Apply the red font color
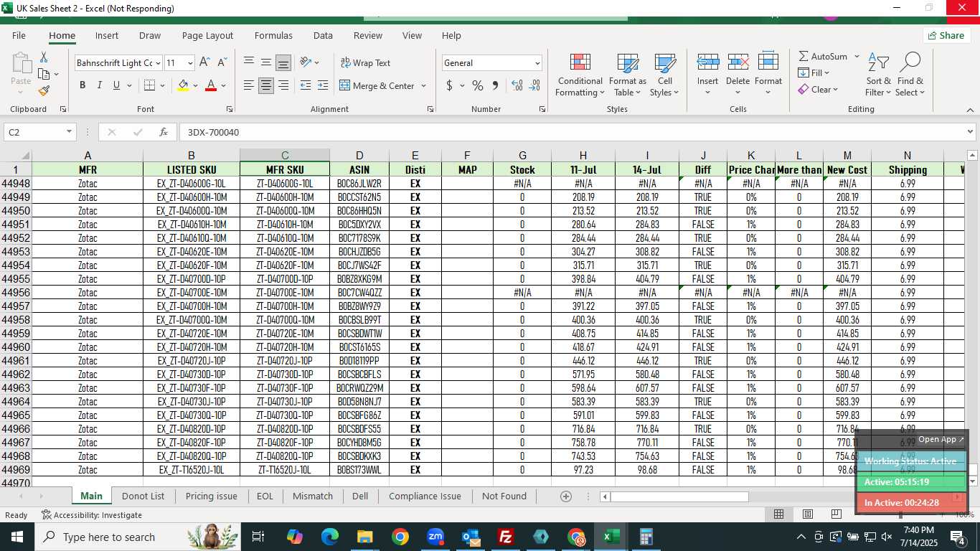Viewport: 980px width, 551px height. pos(211,85)
